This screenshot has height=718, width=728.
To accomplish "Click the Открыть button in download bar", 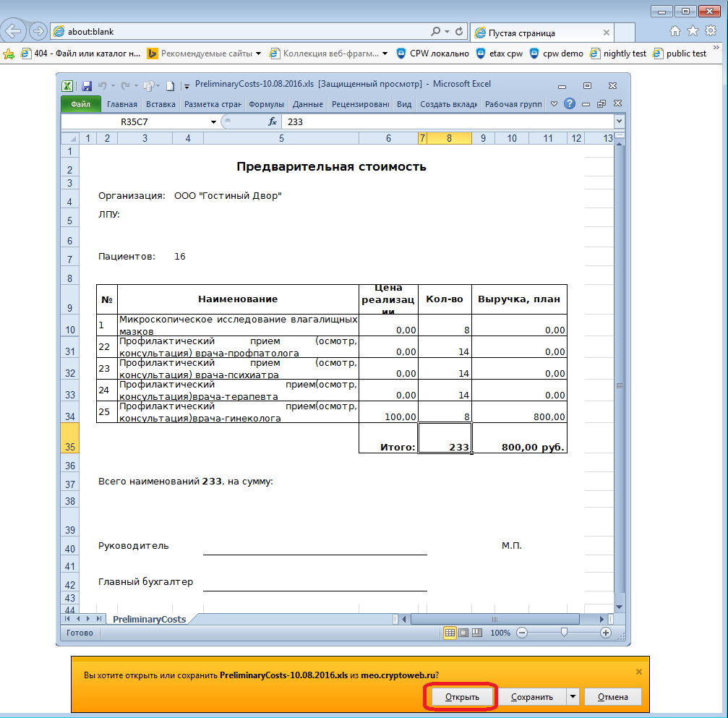I will click(462, 697).
